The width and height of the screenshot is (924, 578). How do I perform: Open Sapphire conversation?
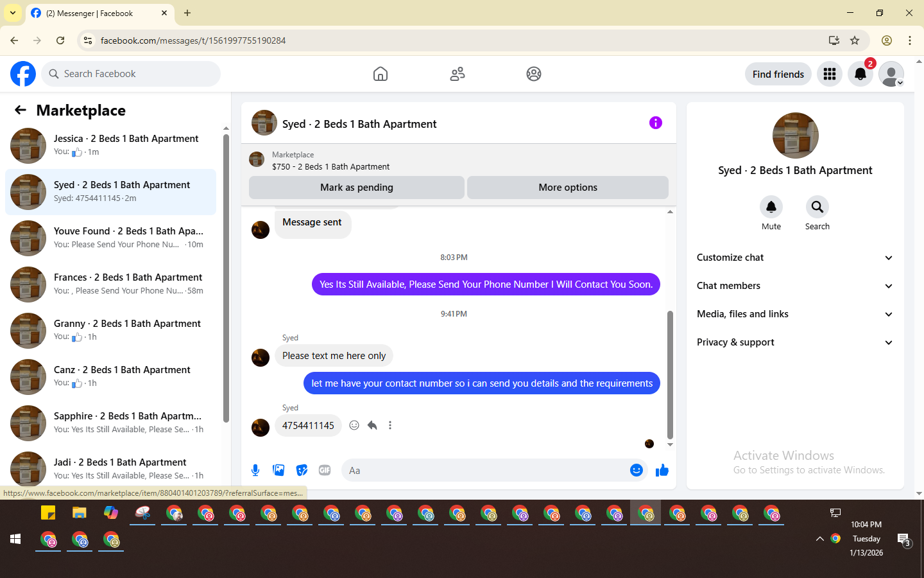(x=110, y=423)
